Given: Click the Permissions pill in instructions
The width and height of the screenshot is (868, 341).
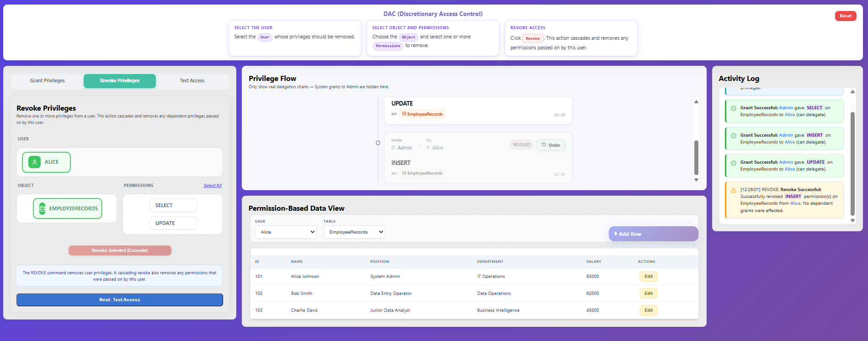Looking at the screenshot, I should 388,46.
